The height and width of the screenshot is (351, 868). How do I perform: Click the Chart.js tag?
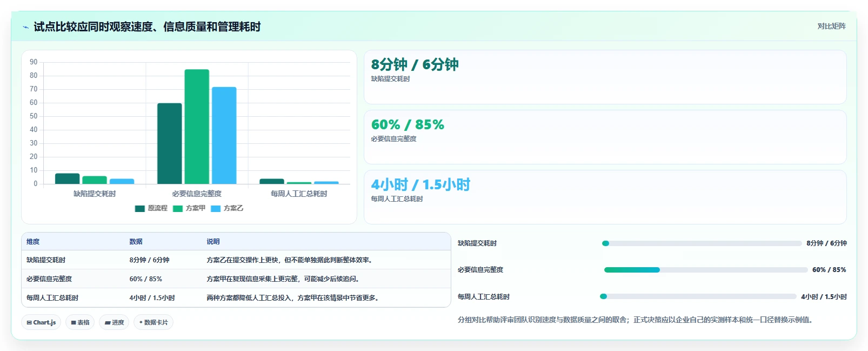coord(41,322)
